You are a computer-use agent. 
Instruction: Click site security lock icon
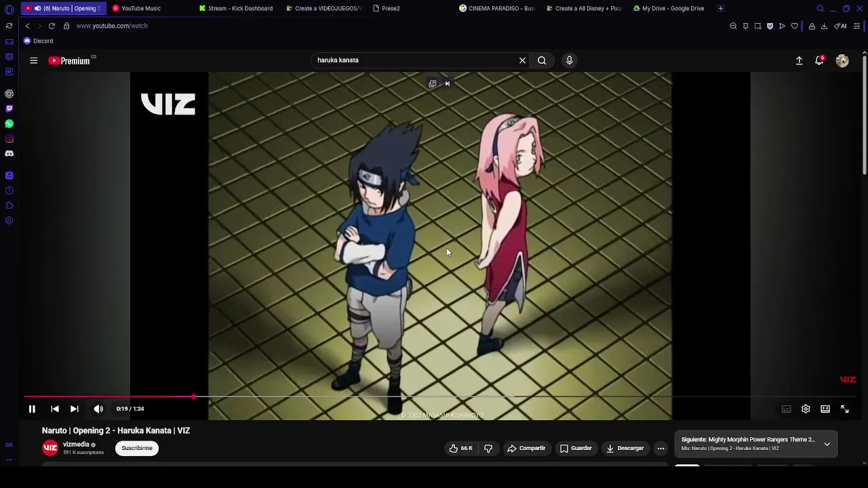pyautogui.click(x=66, y=26)
